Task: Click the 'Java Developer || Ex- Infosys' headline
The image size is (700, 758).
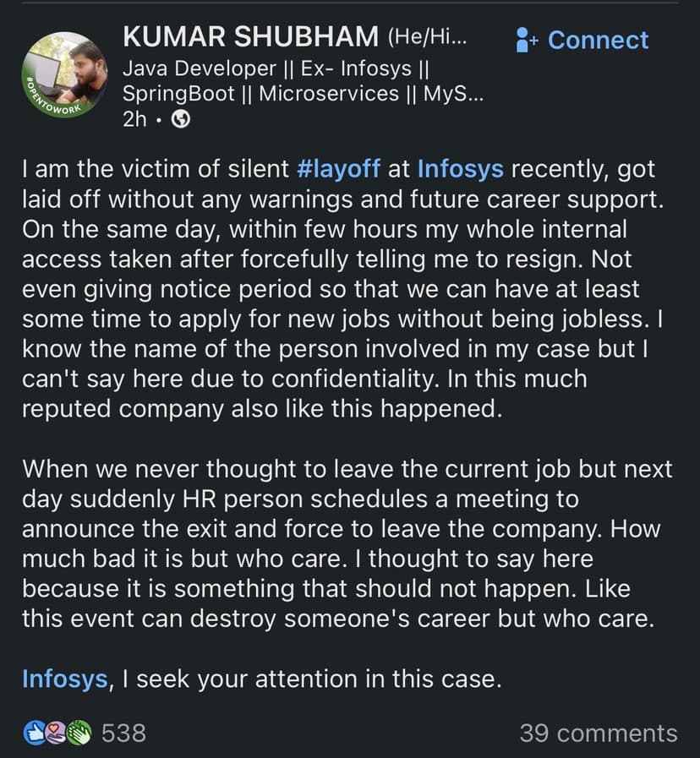Action: (x=277, y=68)
